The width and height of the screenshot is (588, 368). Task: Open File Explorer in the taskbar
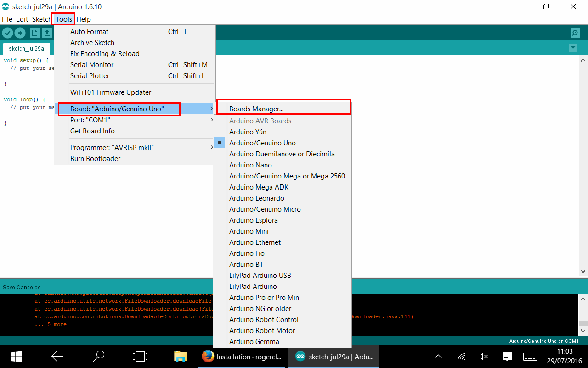[180, 356]
